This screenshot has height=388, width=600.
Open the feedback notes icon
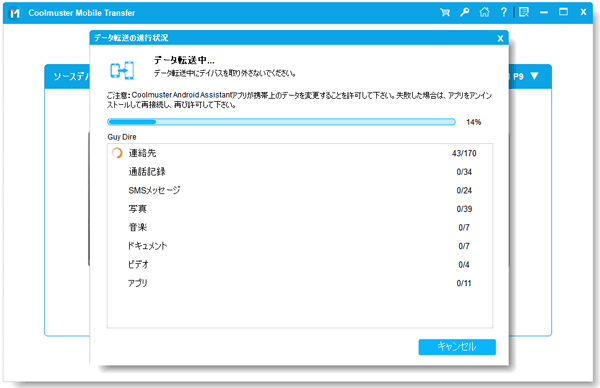click(x=524, y=12)
